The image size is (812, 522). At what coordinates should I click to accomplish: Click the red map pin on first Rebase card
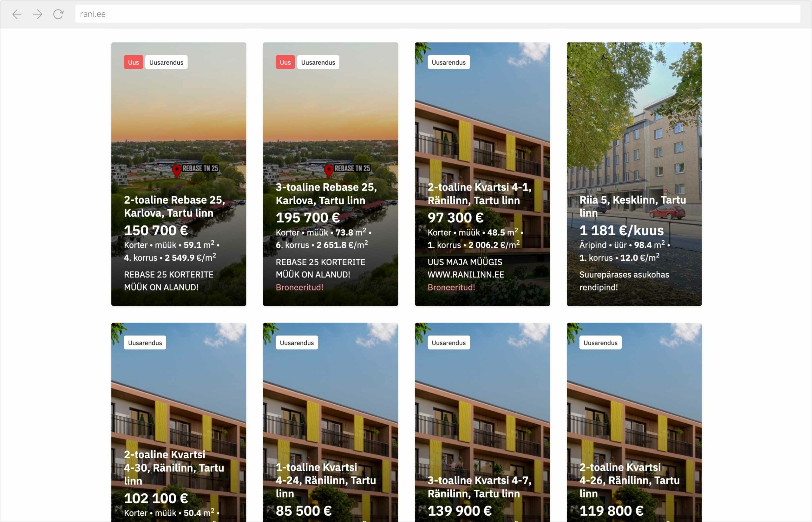point(177,171)
